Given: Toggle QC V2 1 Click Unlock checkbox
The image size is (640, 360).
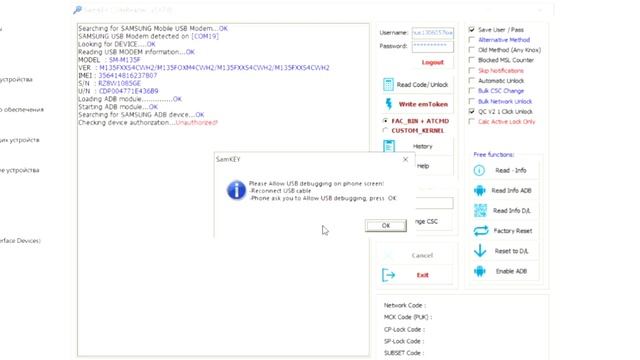Looking at the screenshot, I should click(471, 111).
